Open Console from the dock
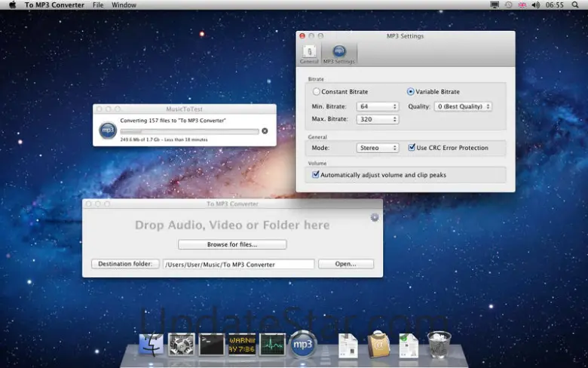Screen dimensions: 588x368 pyautogui.click(x=242, y=345)
